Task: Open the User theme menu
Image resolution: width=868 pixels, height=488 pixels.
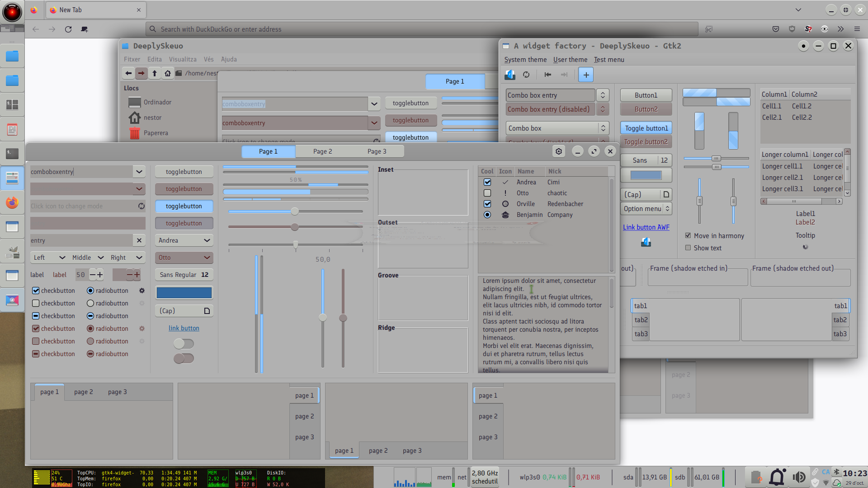Action: [570, 60]
